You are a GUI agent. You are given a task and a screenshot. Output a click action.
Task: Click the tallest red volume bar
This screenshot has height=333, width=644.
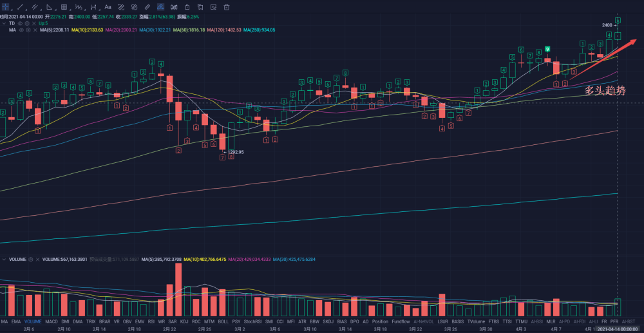(178, 289)
